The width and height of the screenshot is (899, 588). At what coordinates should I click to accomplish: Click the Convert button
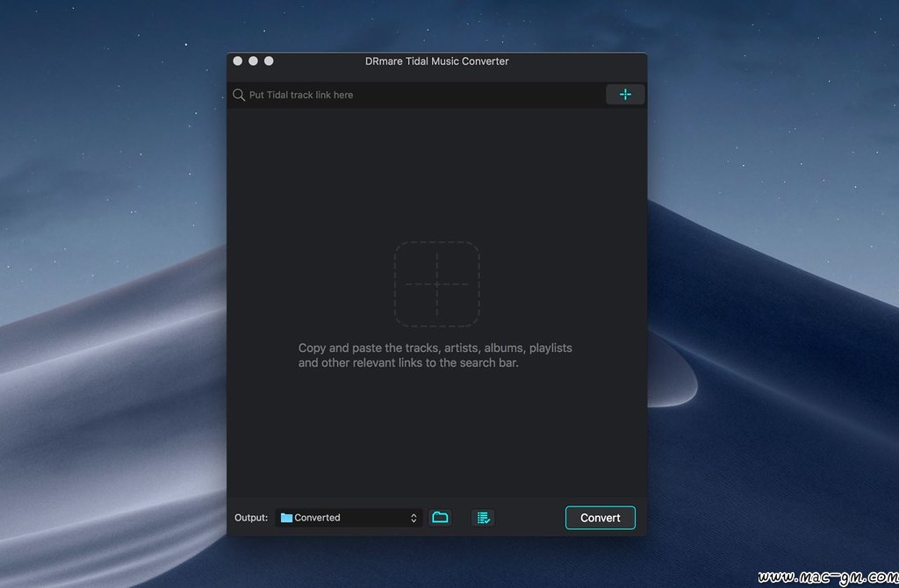coord(601,518)
